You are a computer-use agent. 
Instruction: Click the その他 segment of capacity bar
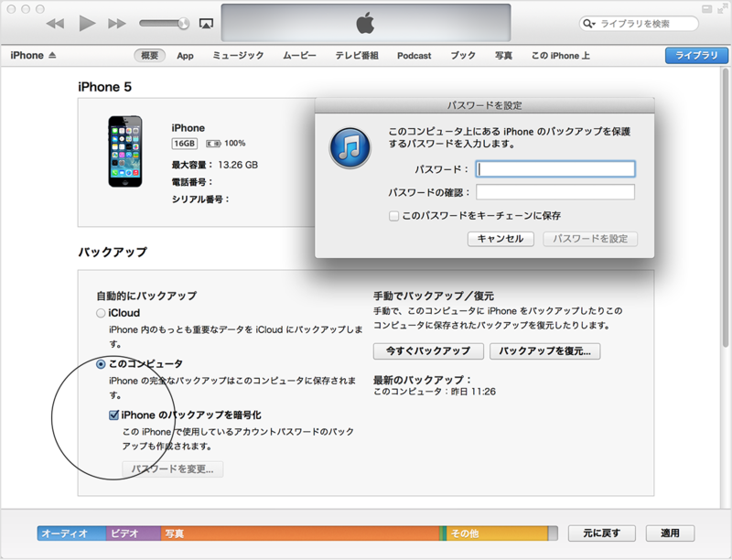pyautogui.click(x=497, y=533)
